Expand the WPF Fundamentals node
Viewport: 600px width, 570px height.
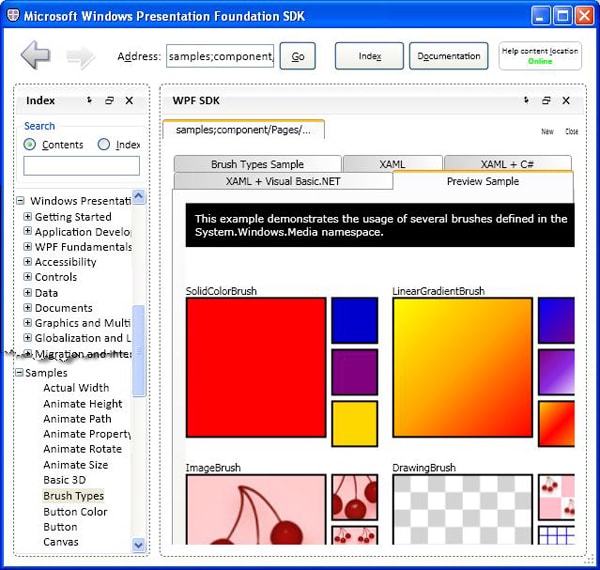pos(28,247)
